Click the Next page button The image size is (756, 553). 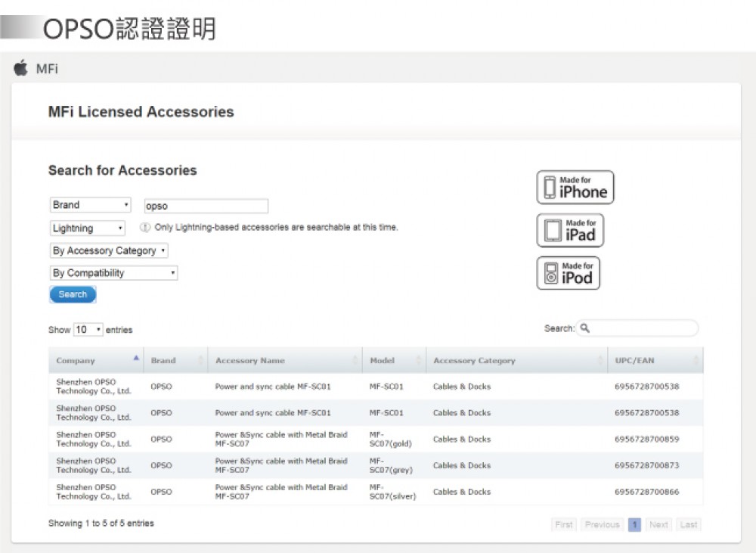click(x=658, y=524)
